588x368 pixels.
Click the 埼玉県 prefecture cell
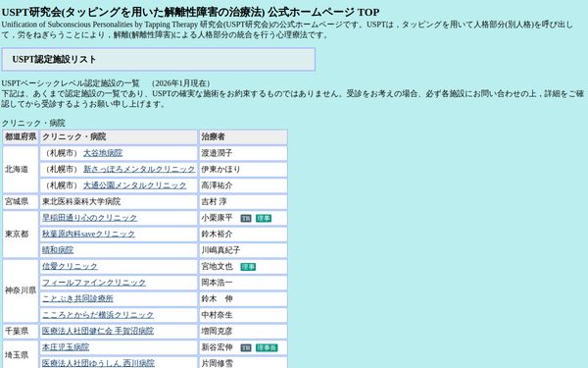(21, 355)
